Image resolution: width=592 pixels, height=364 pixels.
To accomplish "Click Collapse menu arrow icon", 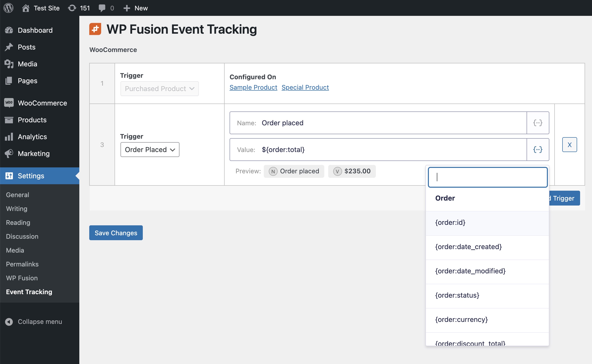I will coord(9,322).
